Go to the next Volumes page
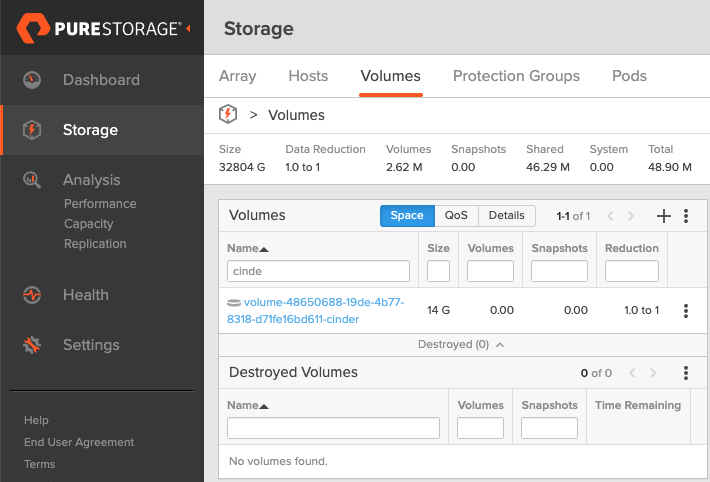710x482 pixels. (x=631, y=216)
